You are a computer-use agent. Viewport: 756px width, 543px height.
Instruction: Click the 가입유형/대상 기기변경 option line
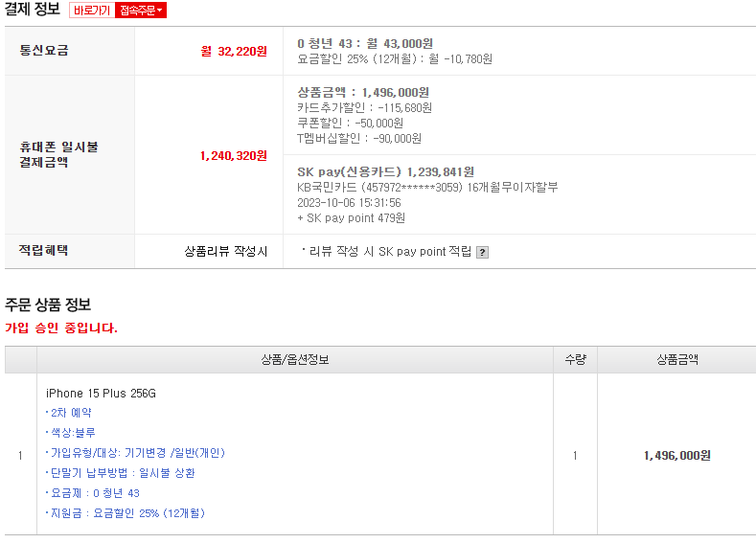[136, 453]
